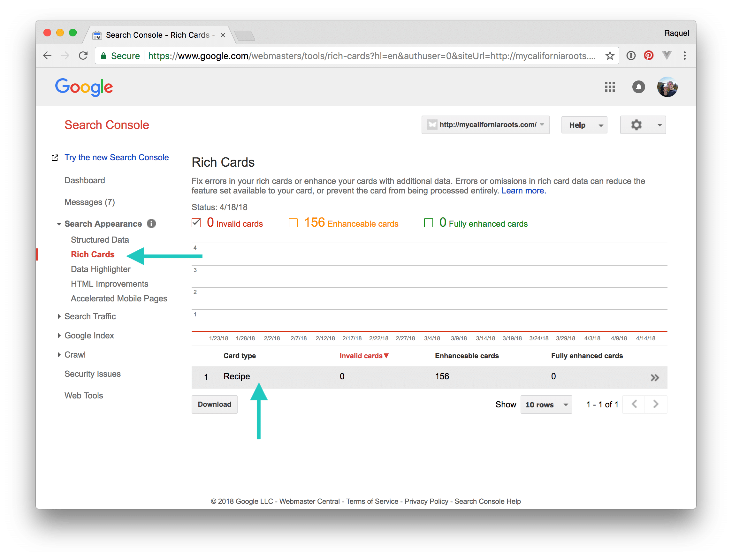Image resolution: width=732 pixels, height=560 pixels.
Task: Open Structured Data in sidebar
Action: [x=100, y=240]
